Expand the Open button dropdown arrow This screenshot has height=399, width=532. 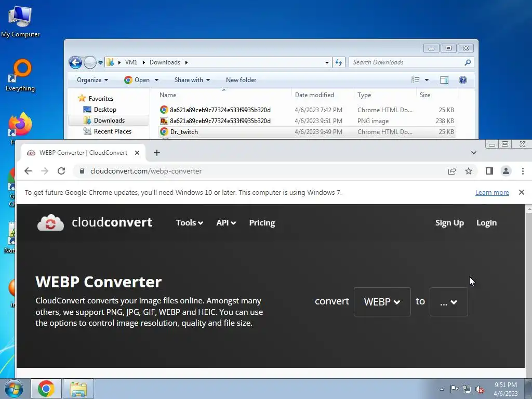[156, 80]
